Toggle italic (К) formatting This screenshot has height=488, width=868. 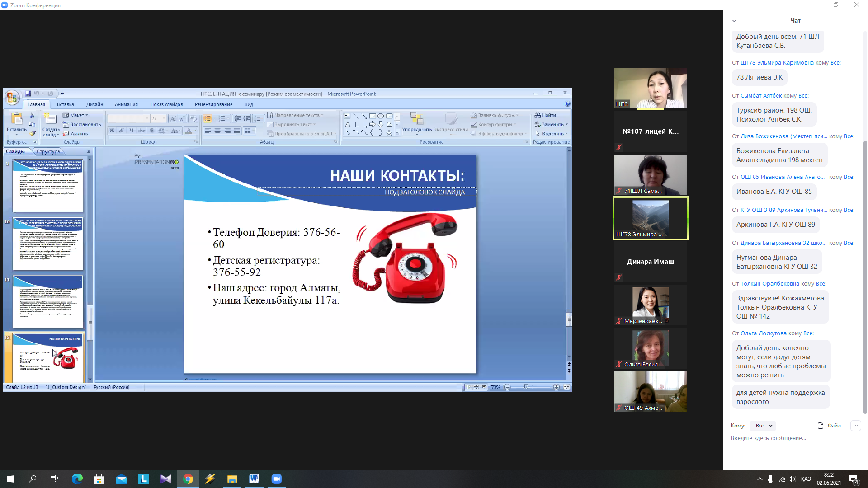tap(121, 131)
